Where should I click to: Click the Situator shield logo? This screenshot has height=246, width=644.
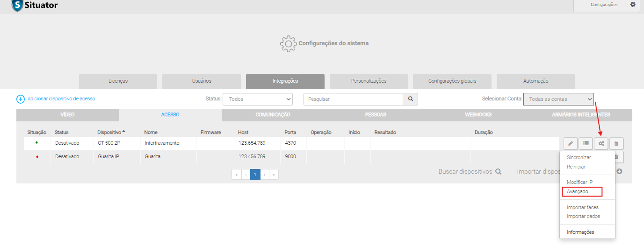coord(17,6)
